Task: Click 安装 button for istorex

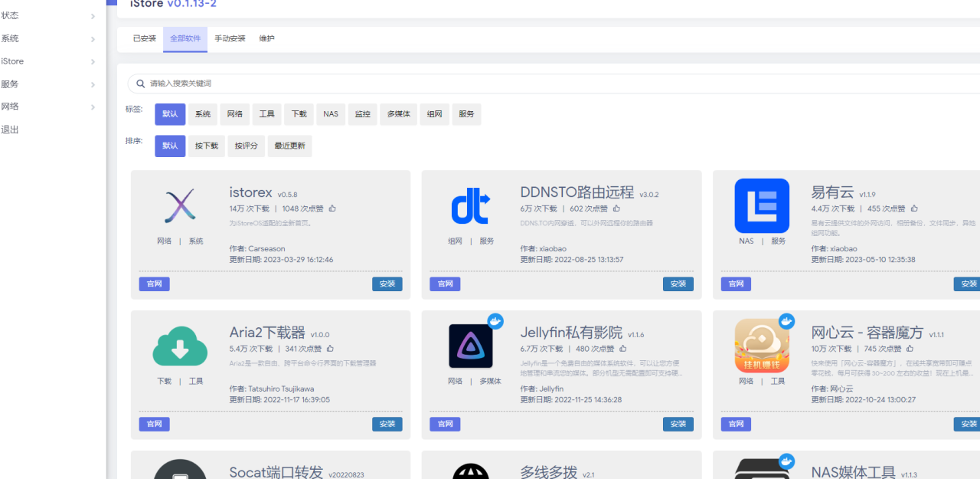Action: [x=387, y=284]
